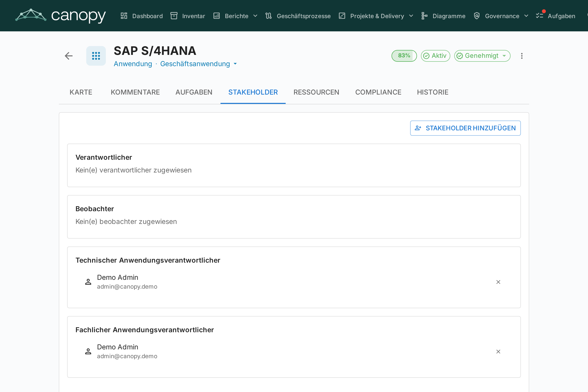Click the Aktiv status chip
This screenshot has width=588, height=392.
pyautogui.click(x=436, y=56)
